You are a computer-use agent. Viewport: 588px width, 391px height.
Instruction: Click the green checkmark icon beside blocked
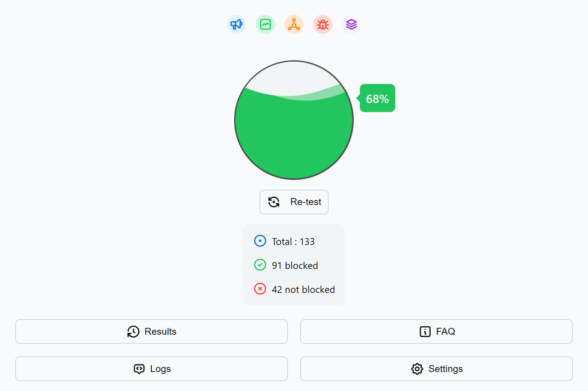coord(260,265)
